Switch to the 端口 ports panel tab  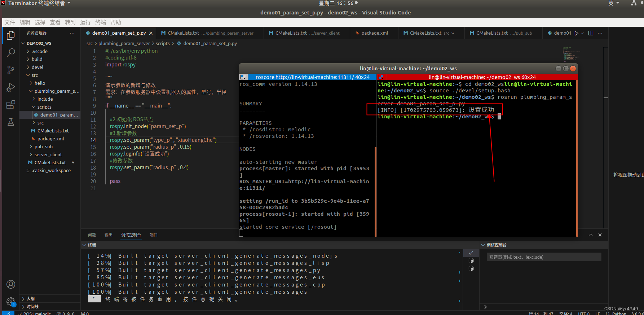coord(154,235)
